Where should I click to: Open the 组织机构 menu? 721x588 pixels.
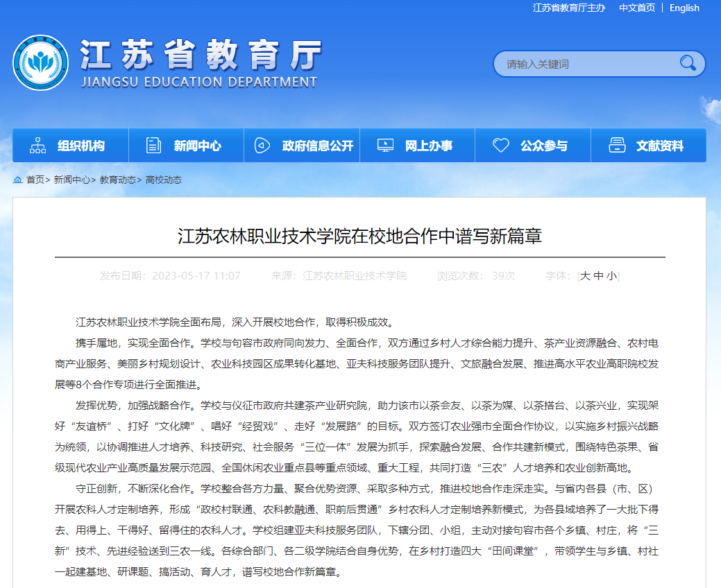pyautogui.click(x=81, y=146)
